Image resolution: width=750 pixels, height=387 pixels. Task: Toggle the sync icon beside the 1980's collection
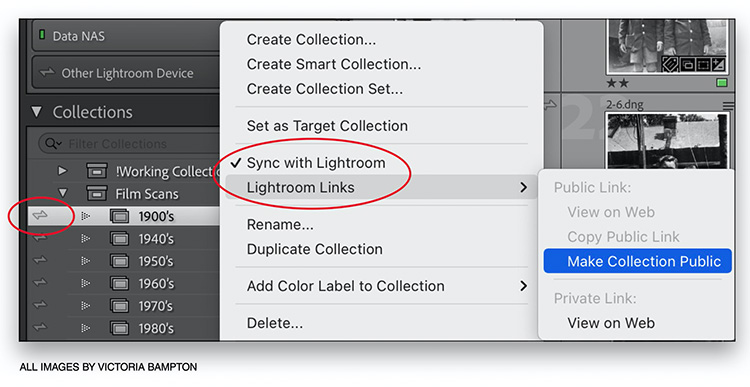(x=41, y=328)
